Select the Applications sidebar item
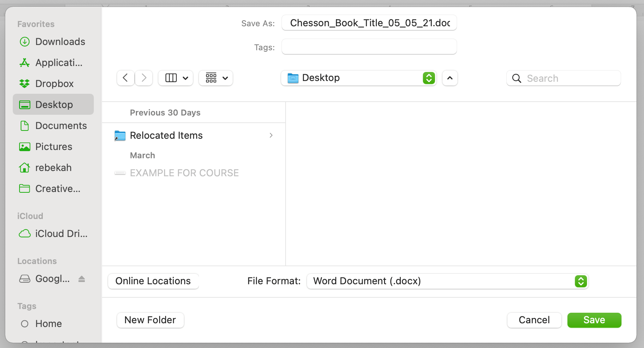The image size is (644, 348). [59, 63]
